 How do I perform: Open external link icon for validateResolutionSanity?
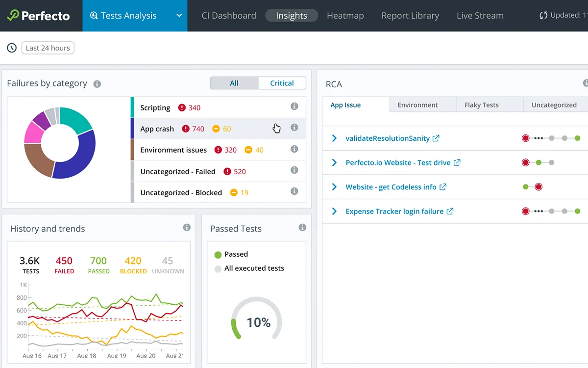pyautogui.click(x=436, y=138)
